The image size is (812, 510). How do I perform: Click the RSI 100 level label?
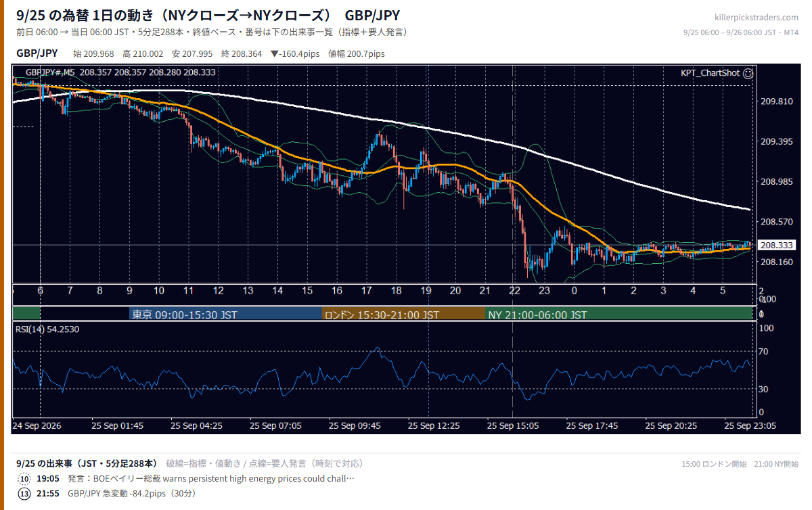click(767, 328)
